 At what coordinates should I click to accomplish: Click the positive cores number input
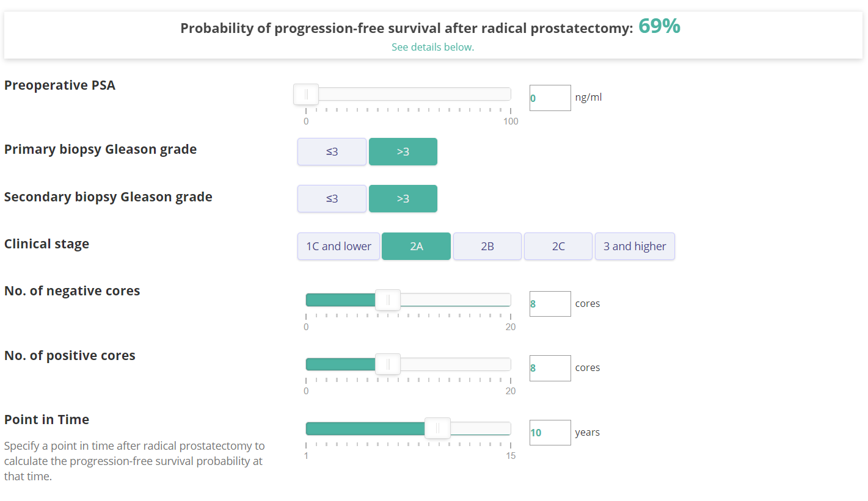click(550, 368)
